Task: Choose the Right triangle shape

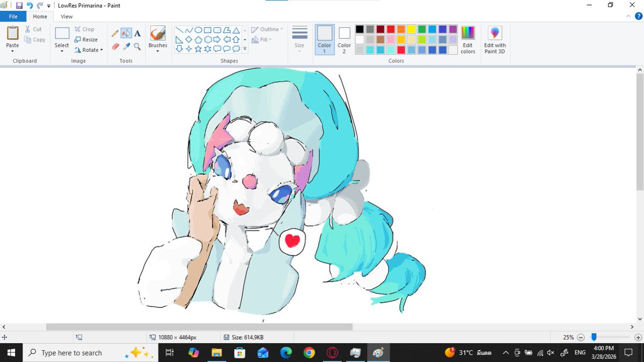Action: tap(180, 39)
